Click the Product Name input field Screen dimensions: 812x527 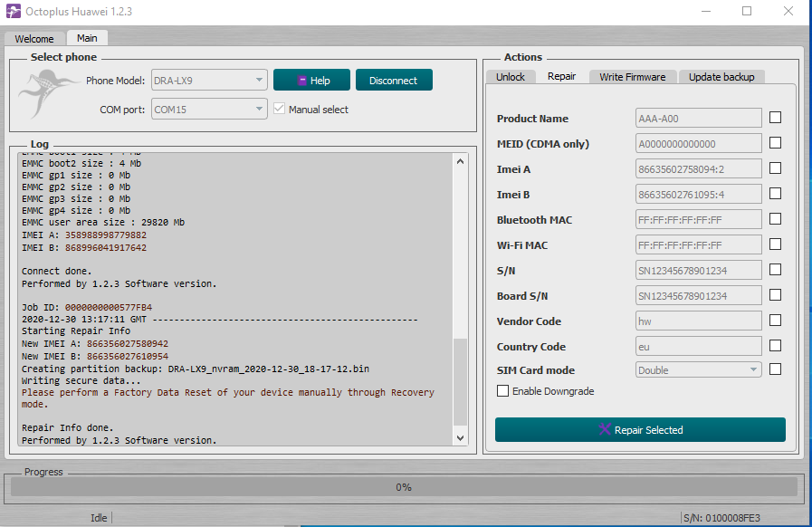coord(699,118)
